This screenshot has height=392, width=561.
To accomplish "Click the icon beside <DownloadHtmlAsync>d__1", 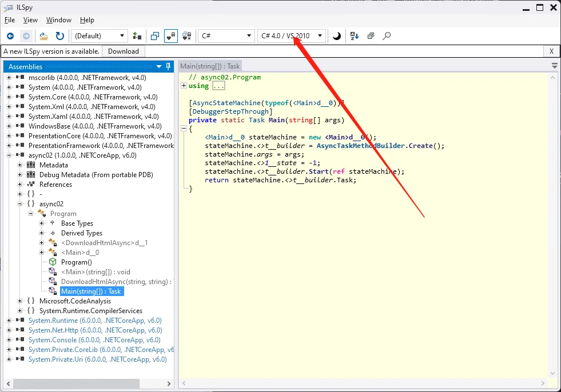I will point(53,242).
